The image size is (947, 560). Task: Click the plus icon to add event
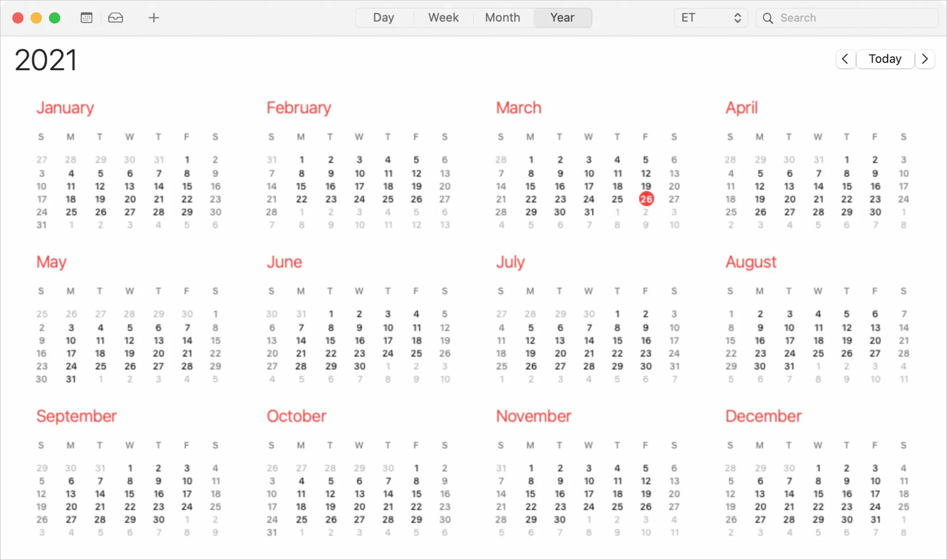(x=154, y=18)
